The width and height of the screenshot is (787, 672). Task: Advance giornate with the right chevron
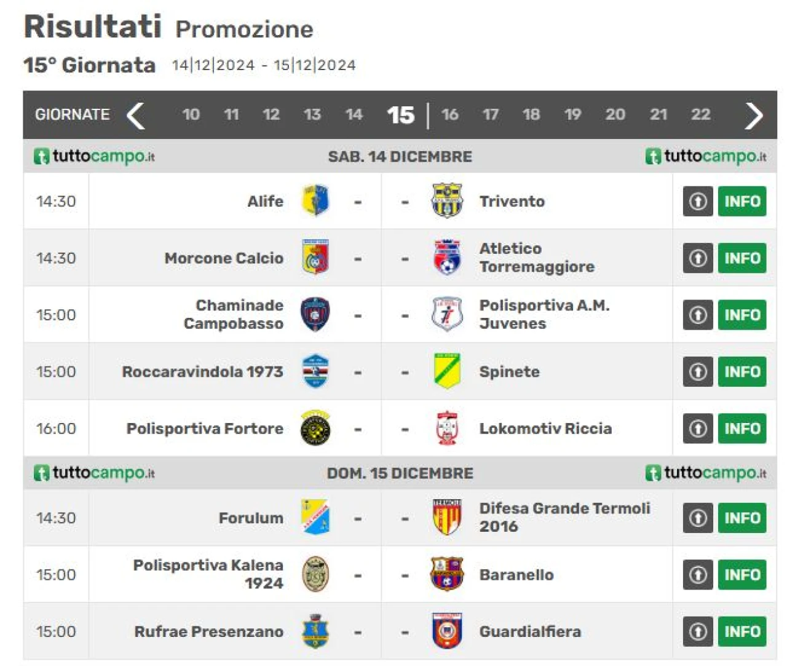tap(754, 115)
